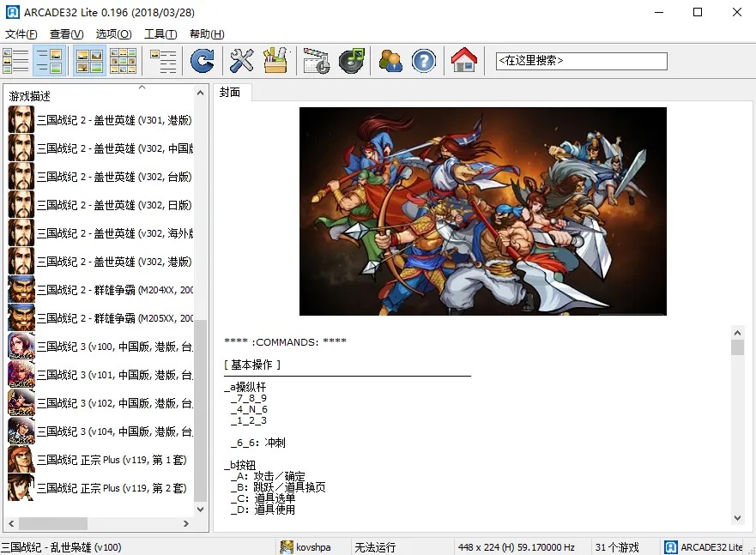This screenshot has height=555, width=756.
Task: Click the game list scroll down arrow
Action: (x=201, y=509)
